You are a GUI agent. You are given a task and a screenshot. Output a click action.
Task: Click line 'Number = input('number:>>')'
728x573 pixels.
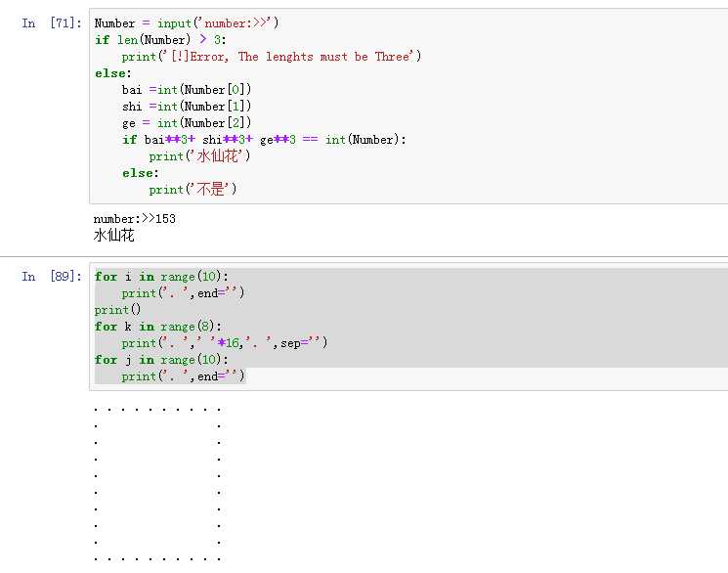[187, 22]
